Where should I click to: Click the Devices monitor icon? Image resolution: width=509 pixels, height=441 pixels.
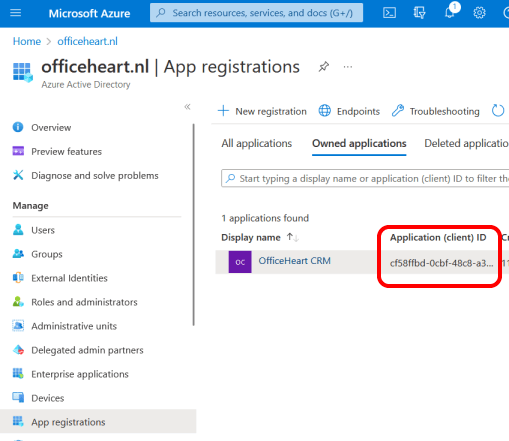[x=18, y=398]
